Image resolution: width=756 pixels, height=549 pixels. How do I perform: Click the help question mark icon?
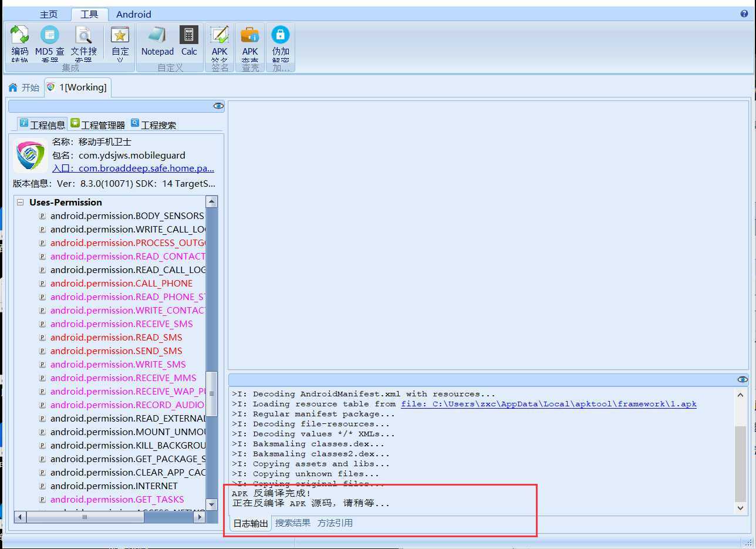tap(744, 14)
